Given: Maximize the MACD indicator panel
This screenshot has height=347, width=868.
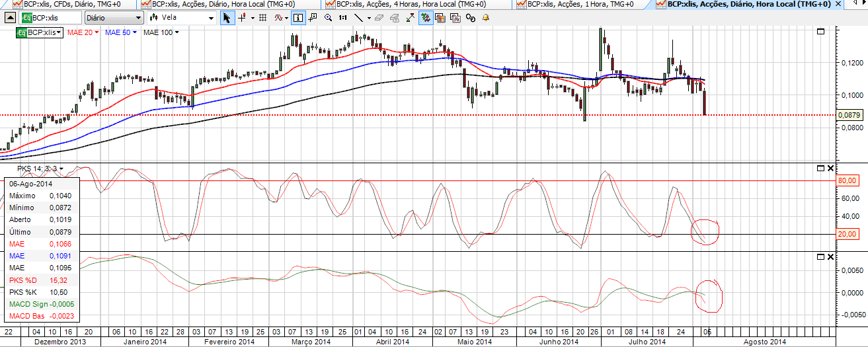Looking at the screenshot, I should tap(821, 256).
